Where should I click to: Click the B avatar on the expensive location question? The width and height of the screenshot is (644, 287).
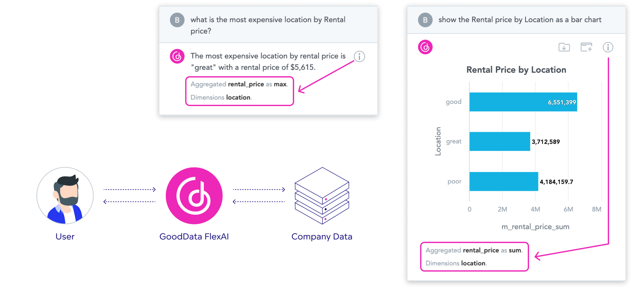tap(177, 20)
